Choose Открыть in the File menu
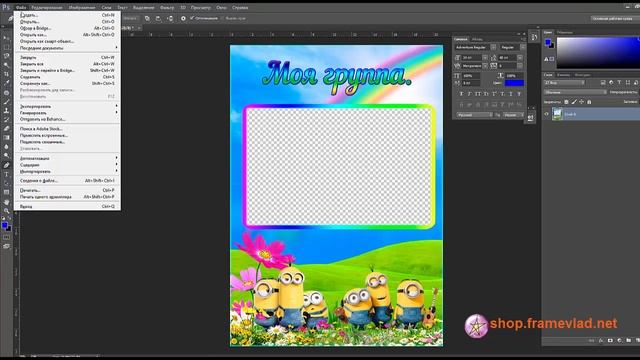640x360 pixels. (68, 22)
